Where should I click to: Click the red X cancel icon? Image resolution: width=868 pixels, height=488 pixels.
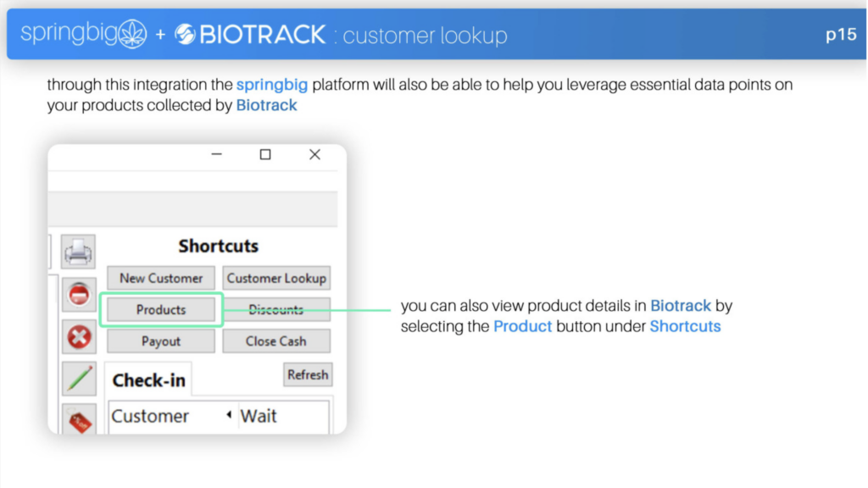(79, 337)
